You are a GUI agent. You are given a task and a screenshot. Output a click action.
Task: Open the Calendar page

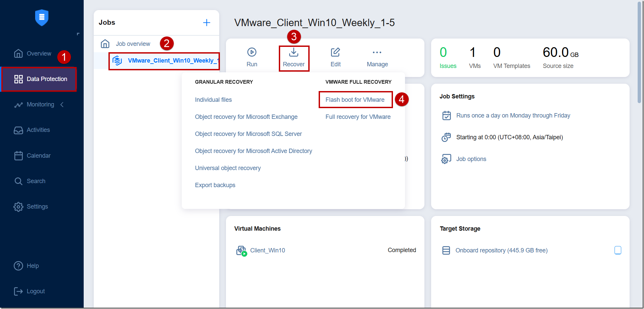click(x=38, y=156)
